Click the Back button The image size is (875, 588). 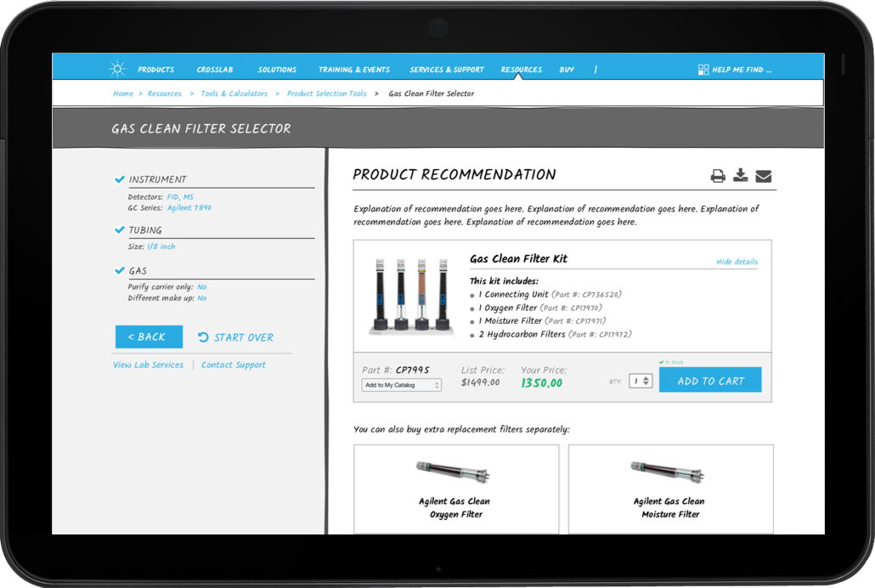(149, 336)
